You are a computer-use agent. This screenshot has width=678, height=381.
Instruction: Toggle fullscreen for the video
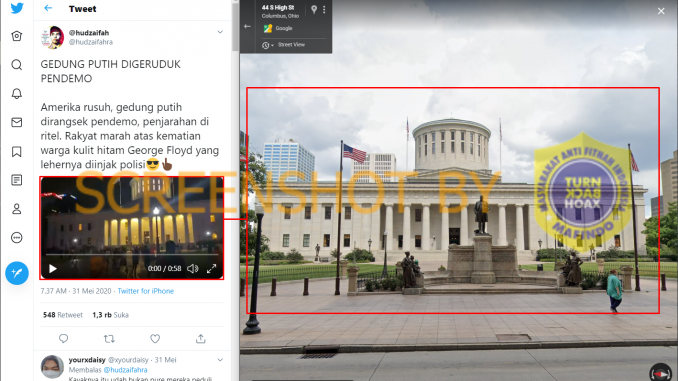coord(211,269)
